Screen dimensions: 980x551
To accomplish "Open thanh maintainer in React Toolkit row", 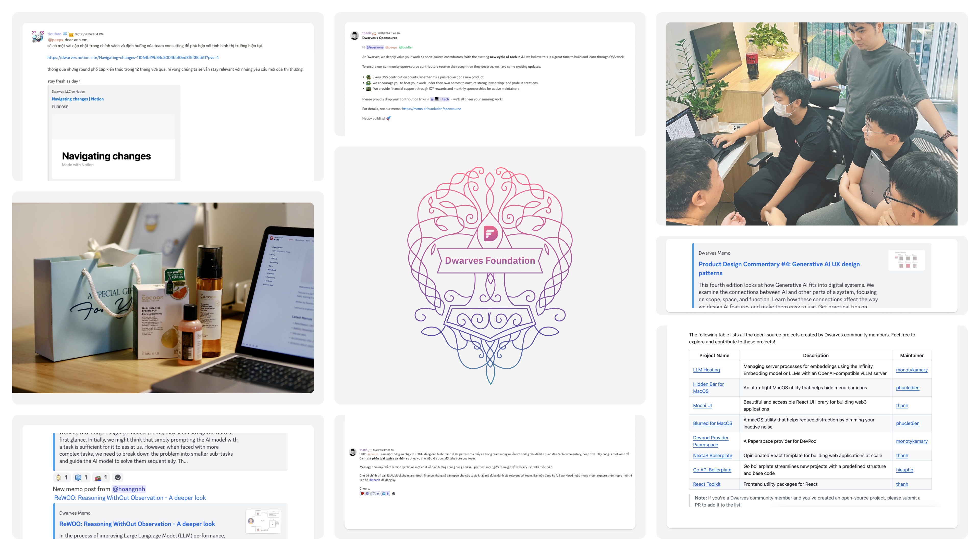I will (x=902, y=484).
